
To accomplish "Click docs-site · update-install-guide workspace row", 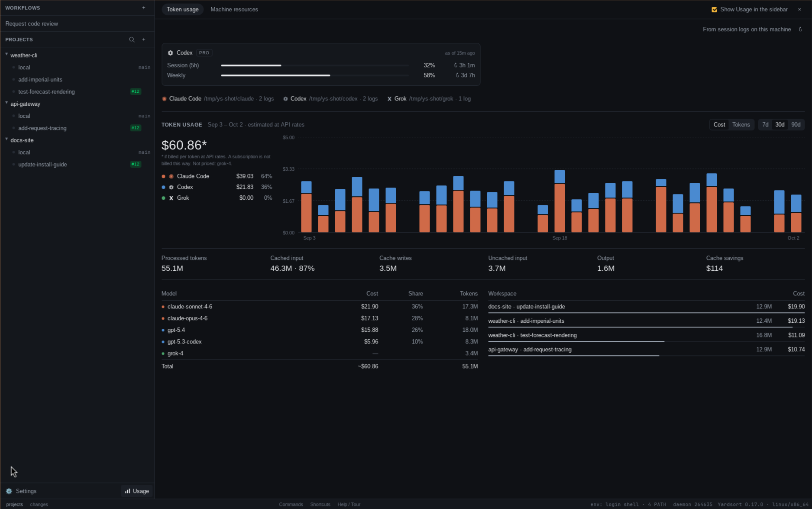I will tap(646, 307).
